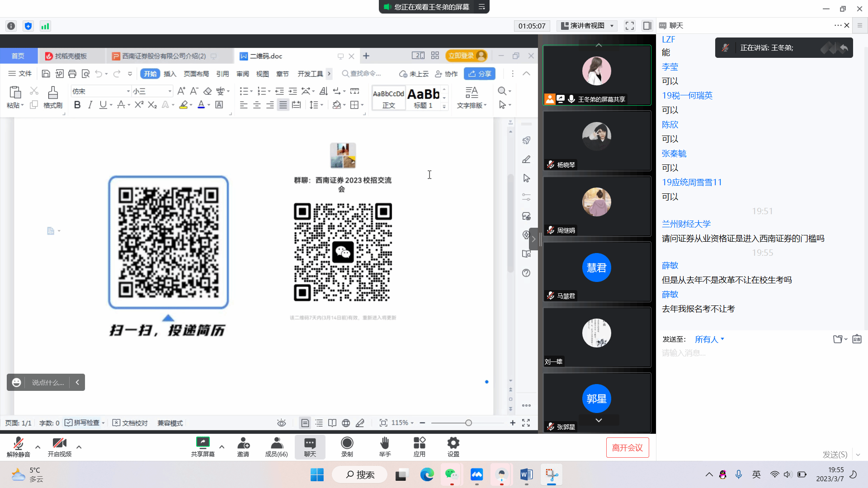Click the text highlight color swatch
Viewport: 868px width, 488px height.
[x=183, y=105]
